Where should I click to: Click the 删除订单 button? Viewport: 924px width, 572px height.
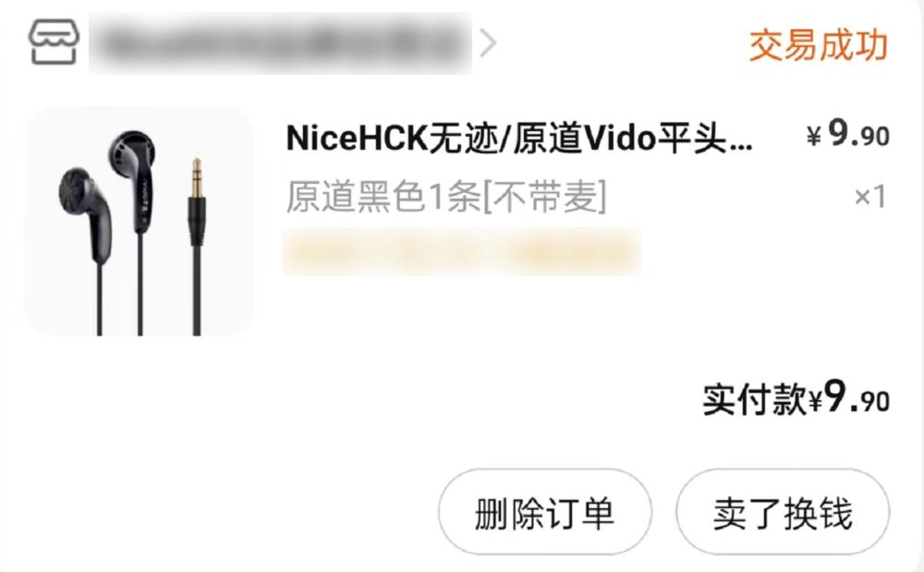coord(545,512)
